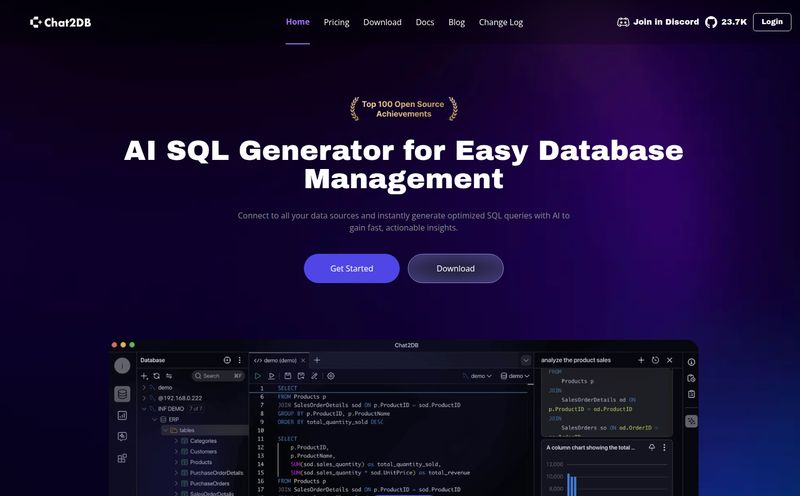Open the Database panel three-dot menu
Image resolution: width=800 pixels, height=496 pixels.
[239, 360]
